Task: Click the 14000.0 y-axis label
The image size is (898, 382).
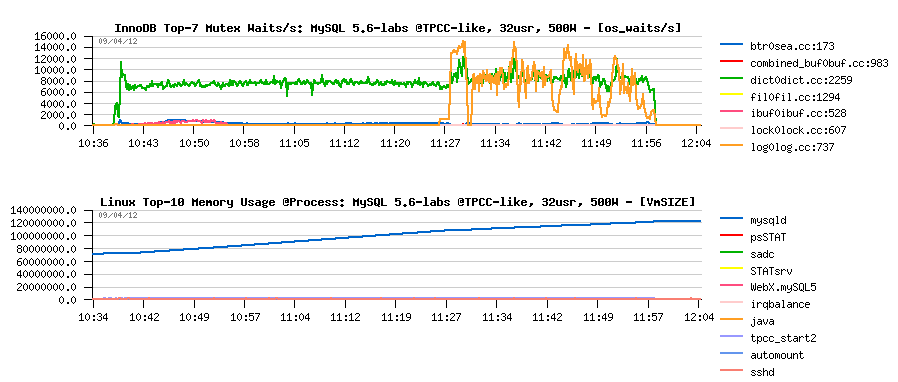Action: (57, 48)
